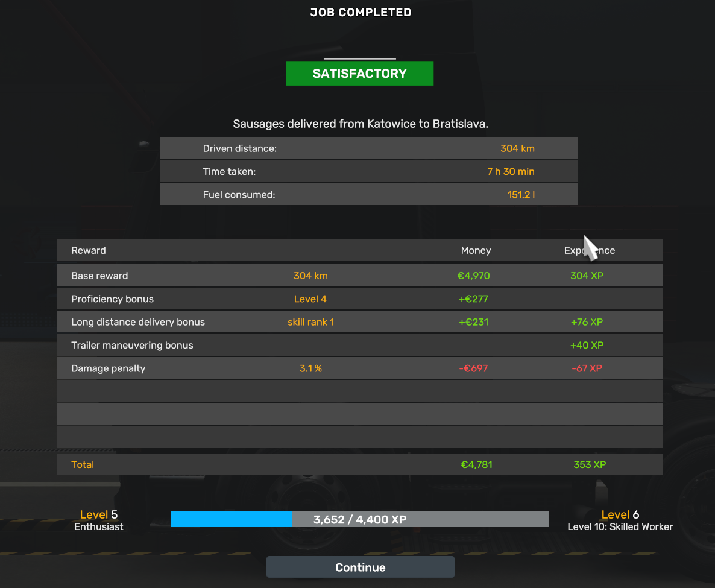Click the 'Proficiency bonus' row label
This screenshot has width=715, height=588.
coord(112,299)
